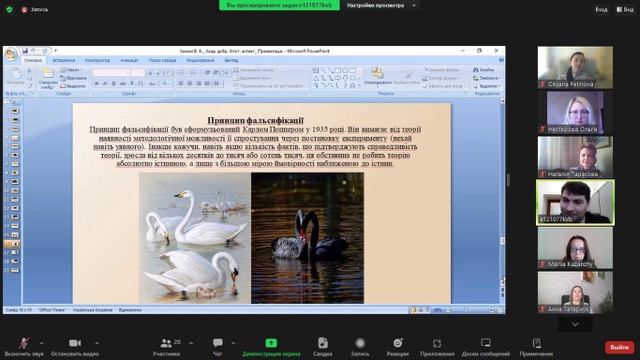Click center text alignment icon
Image resolution: width=640 pixels, height=360 pixels.
click(189, 83)
